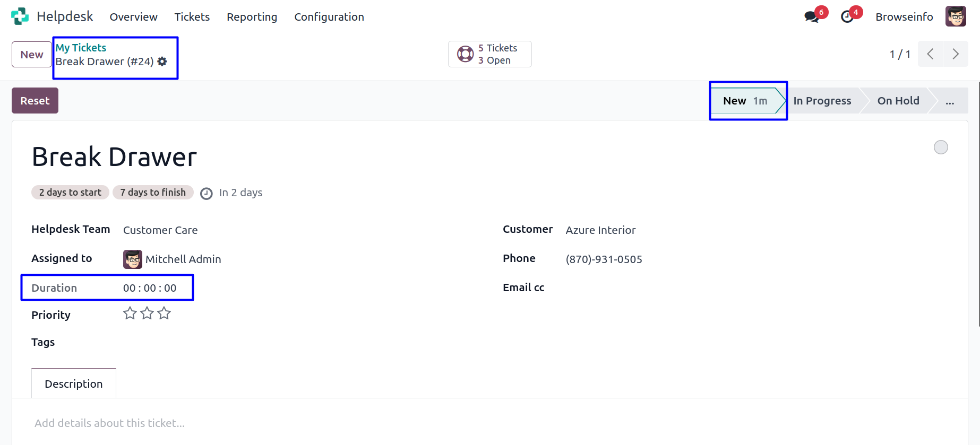Set the ticket stage to In Progress

pyautogui.click(x=822, y=101)
